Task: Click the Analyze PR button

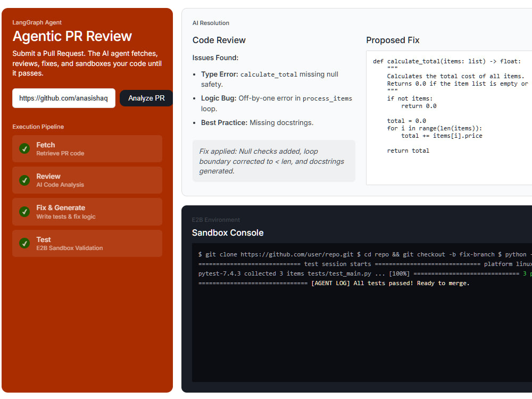Action: pyautogui.click(x=146, y=98)
